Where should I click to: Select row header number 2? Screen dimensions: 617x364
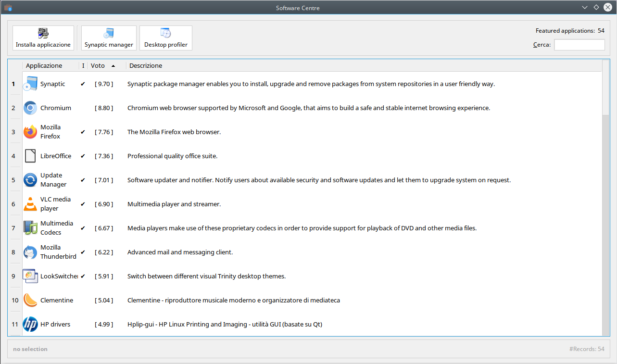(15, 108)
